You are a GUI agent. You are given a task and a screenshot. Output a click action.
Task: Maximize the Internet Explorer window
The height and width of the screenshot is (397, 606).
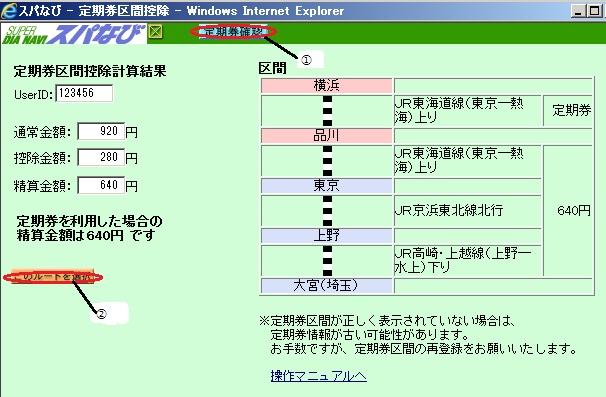tap(594, 10)
